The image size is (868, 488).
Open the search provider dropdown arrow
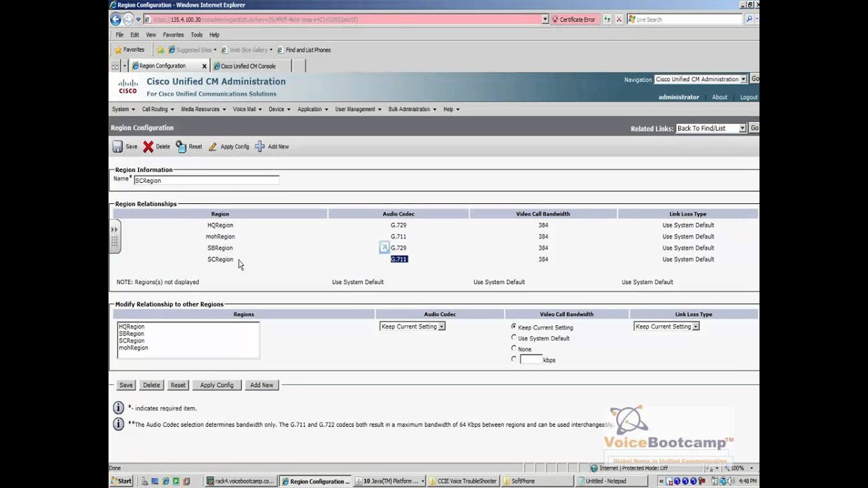pos(758,20)
